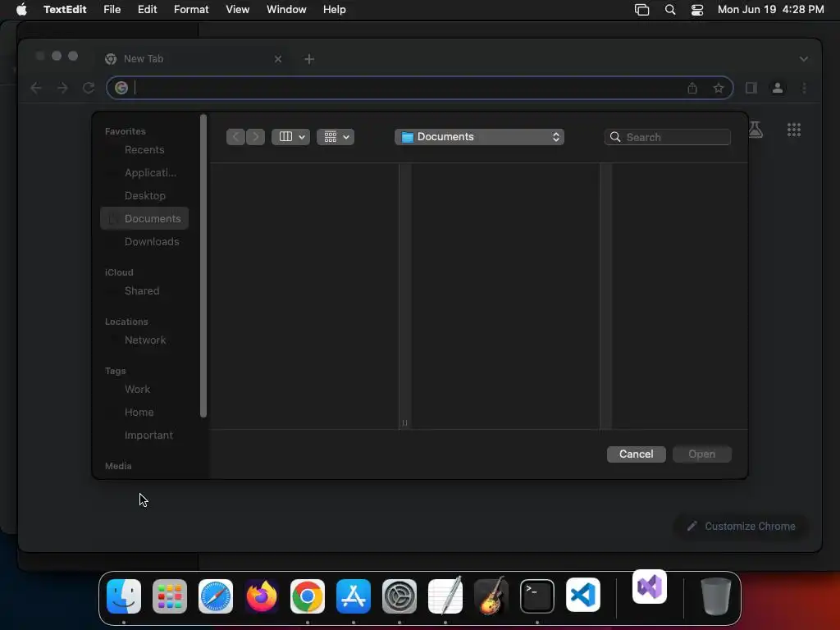
Task: Go forward in the file dialog
Action: [256, 137]
